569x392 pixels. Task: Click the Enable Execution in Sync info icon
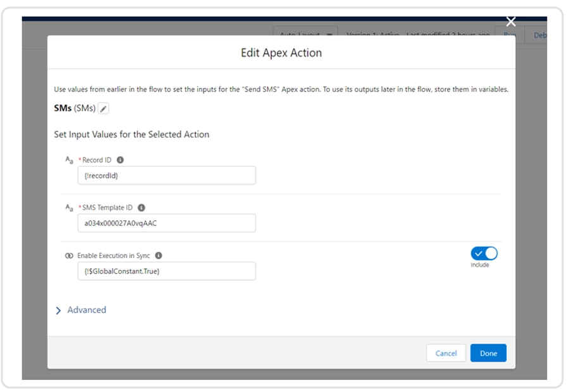pyautogui.click(x=159, y=255)
